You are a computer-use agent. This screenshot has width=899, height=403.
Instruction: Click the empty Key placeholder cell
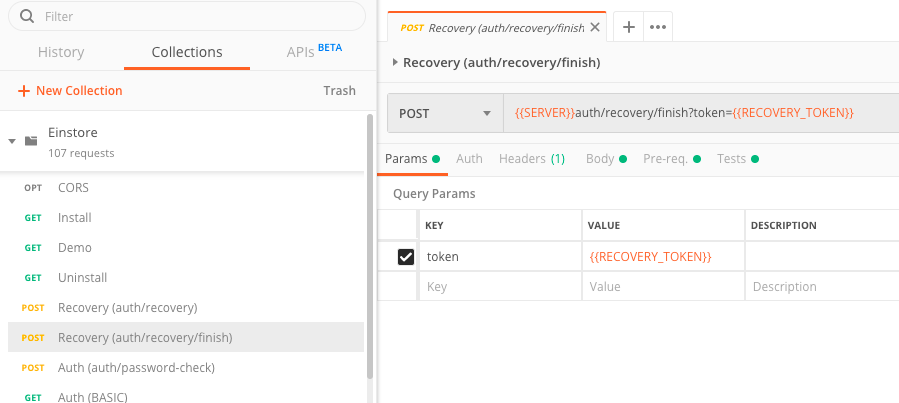[500, 287]
